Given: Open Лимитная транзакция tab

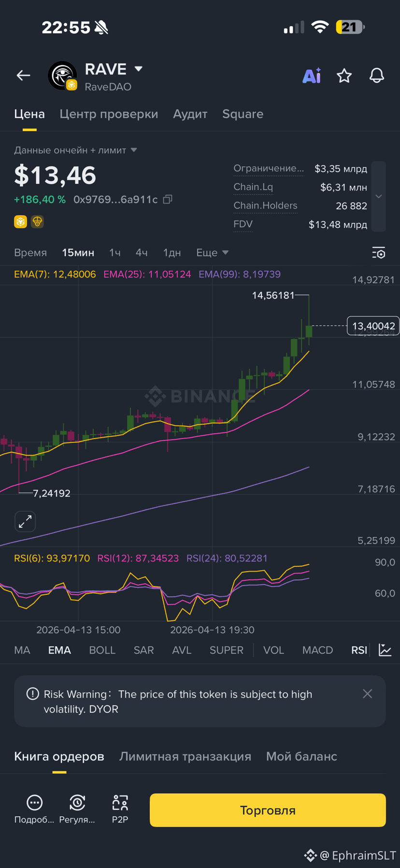Looking at the screenshot, I should 185,756.
